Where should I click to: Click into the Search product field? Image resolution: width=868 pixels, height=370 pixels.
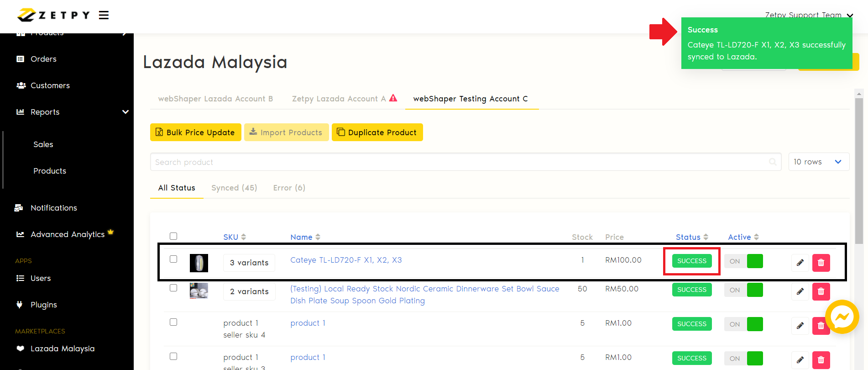point(456,162)
